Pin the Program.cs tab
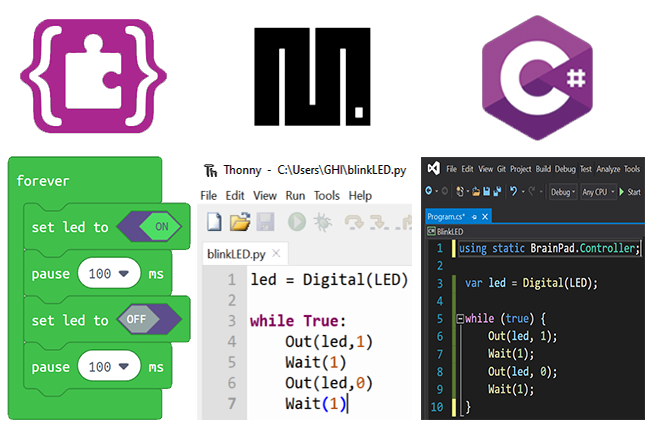This screenshot has height=433, width=650. tap(474, 217)
